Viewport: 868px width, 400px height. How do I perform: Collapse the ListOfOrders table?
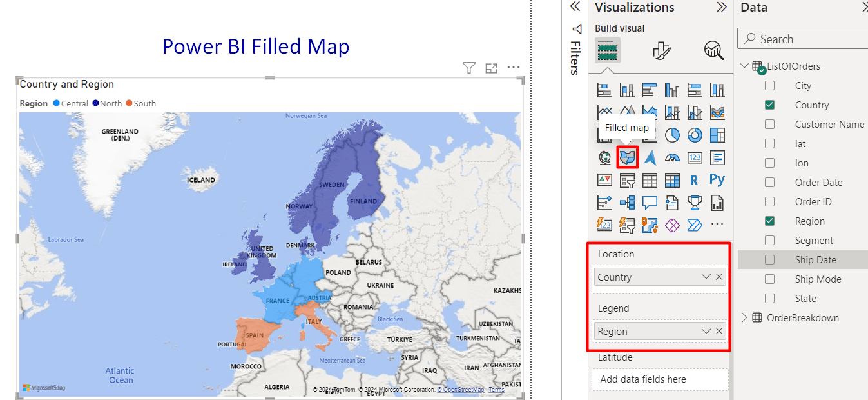pos(745,66)
